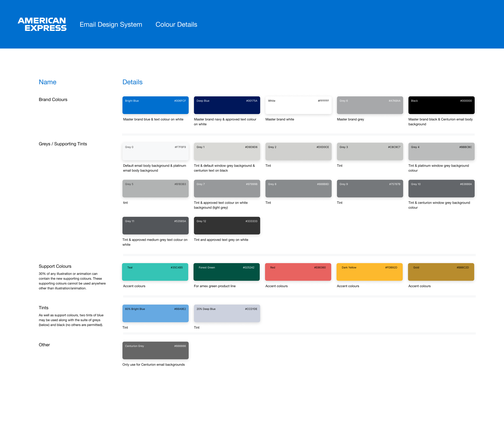Click 'Tint and approved text grey on white'
The image size is (504, 425).
(221, 240)
